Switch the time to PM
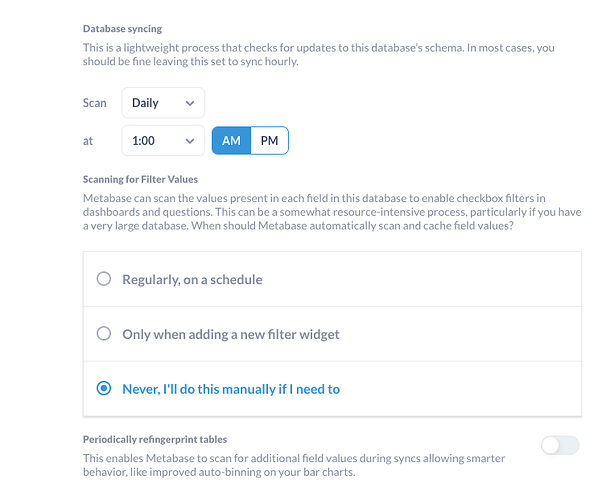This screenshot has width=602, height=500. [x=270, y=141]
